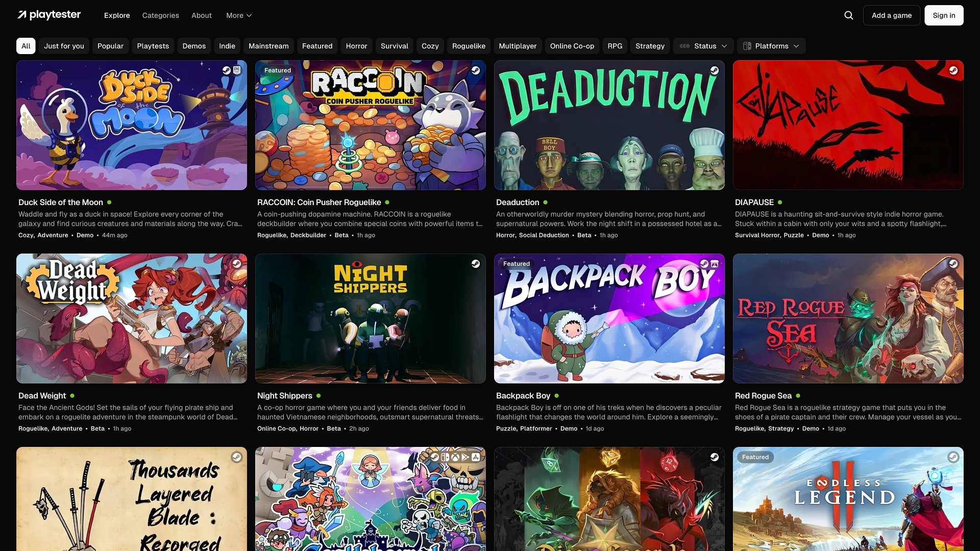Open the Endless Legend cover thumbnail
Viewport: 980px width, 551px height.
(x=848, y=499)
